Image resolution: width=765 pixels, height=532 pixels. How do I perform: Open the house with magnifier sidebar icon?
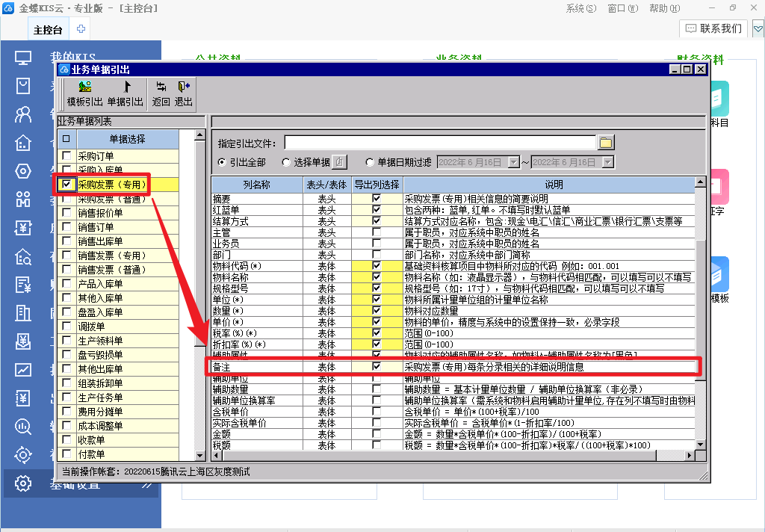click(23, 256)
